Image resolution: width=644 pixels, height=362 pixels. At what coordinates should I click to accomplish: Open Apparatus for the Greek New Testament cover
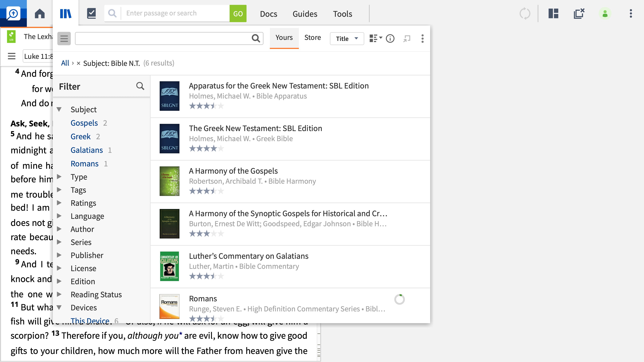tap(170, 96)
